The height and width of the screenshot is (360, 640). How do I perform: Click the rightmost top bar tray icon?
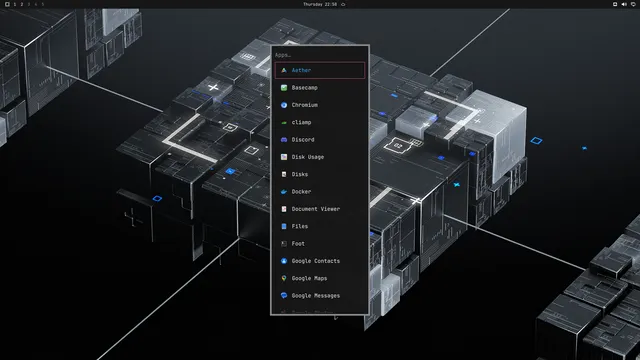pyautogui.click(x=633, y=4)
